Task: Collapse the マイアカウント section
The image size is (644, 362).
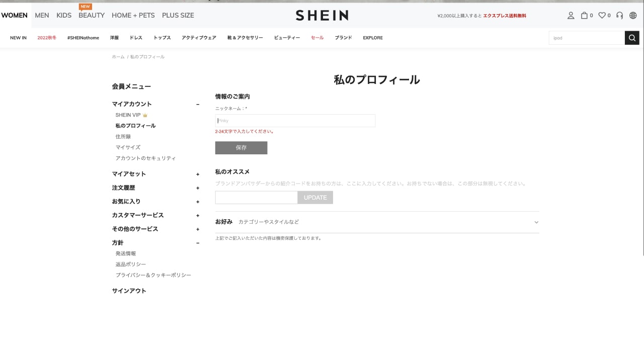Action: coord(198,104)
